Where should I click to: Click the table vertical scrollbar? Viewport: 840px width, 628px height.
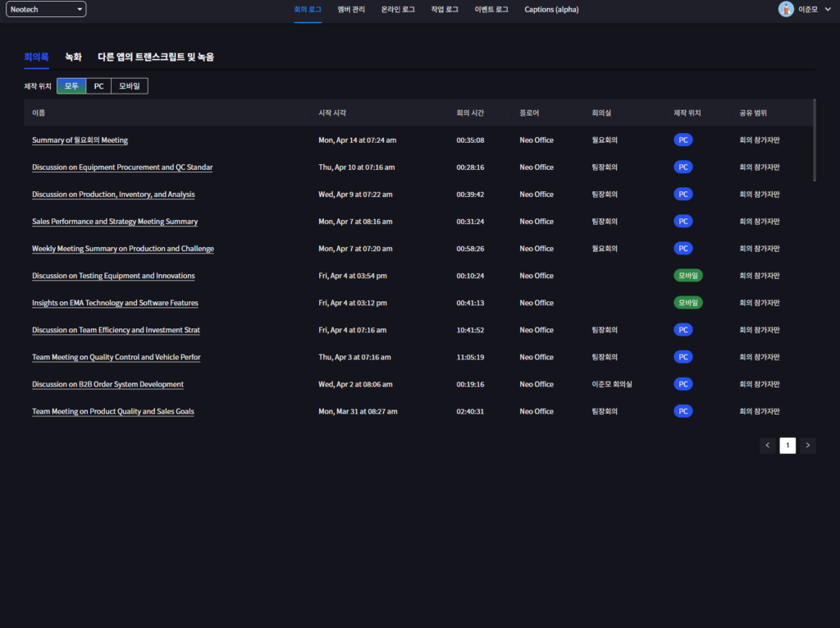[814, 140]
